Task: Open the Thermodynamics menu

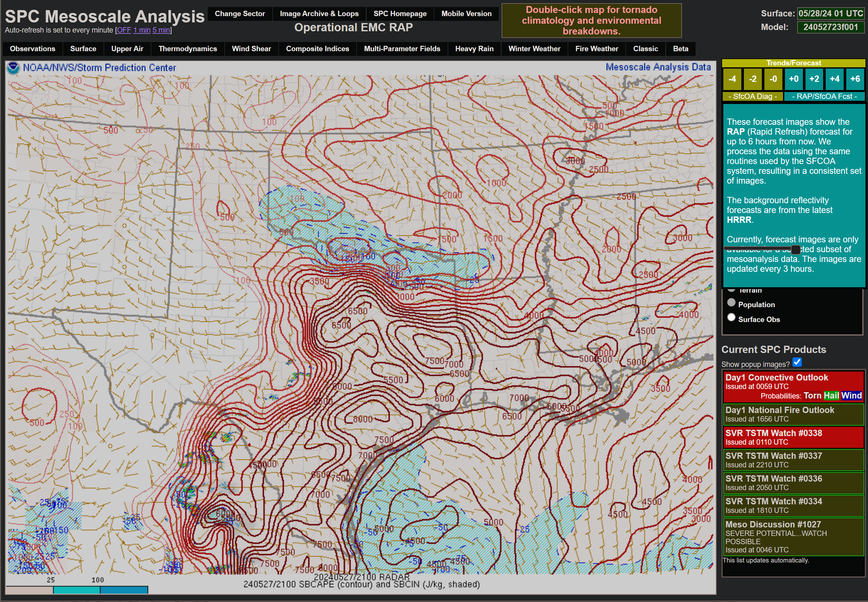Action: [x=187, y=49]
